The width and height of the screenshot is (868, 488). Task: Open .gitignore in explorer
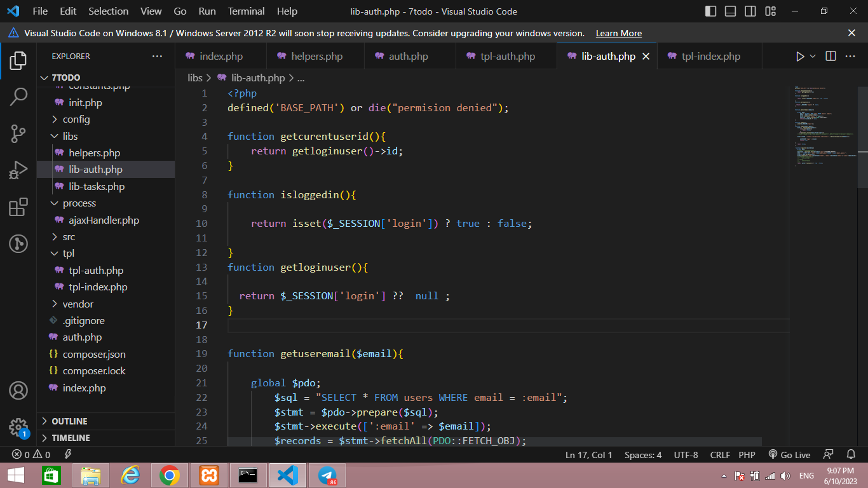105,321
